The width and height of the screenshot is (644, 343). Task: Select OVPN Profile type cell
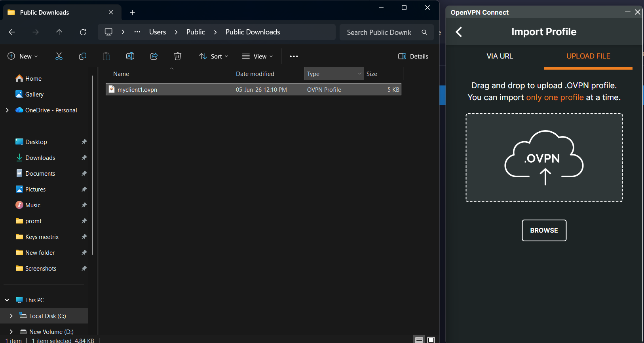[324, 90]
